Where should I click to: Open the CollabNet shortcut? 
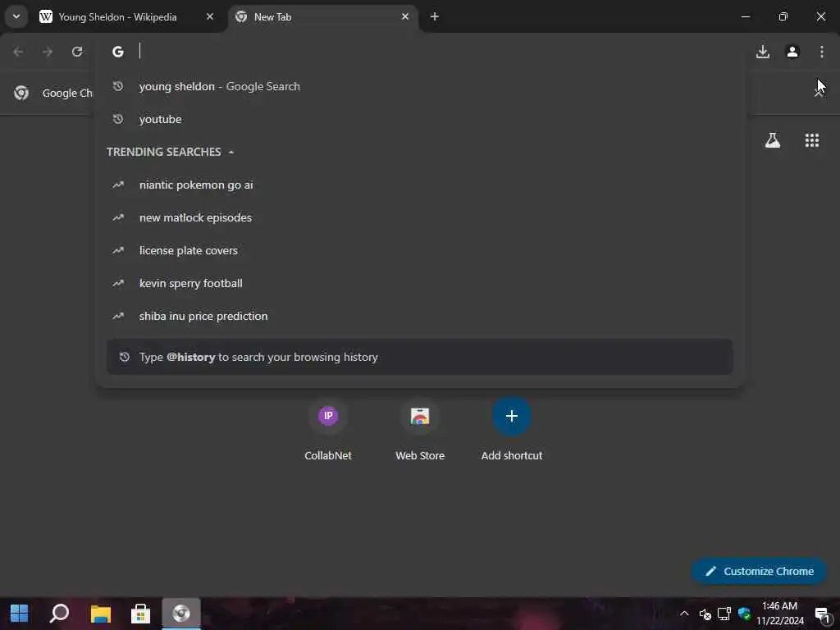[x=328, y=430]
